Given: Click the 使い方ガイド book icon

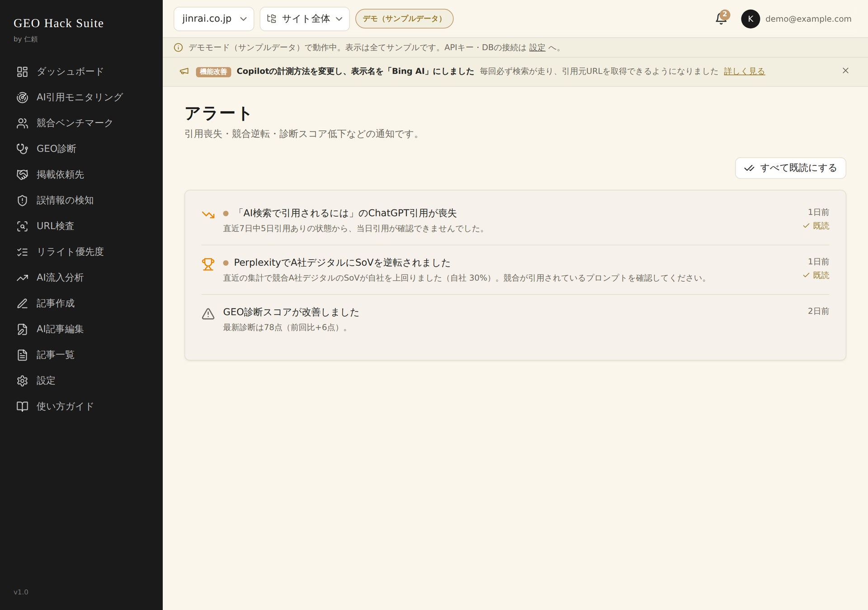Looking at the screenshot, I should [22, 407].
